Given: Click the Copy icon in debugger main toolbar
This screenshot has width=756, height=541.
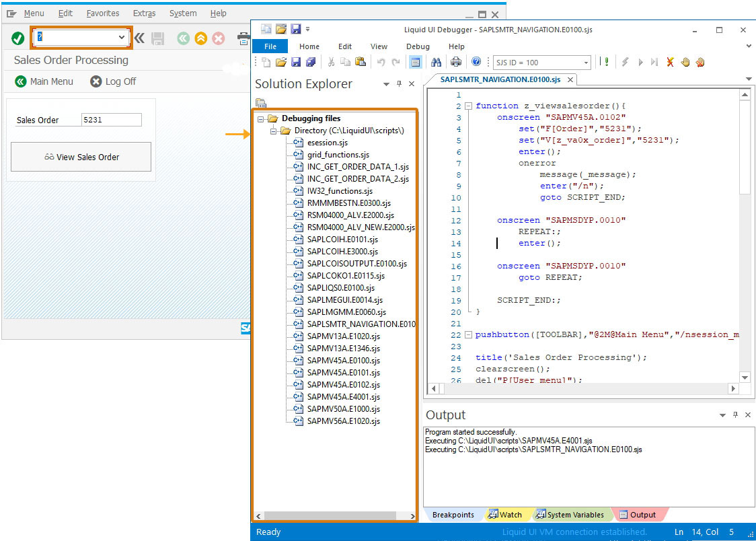Looking at the screenshot, I should coord(345,62).
